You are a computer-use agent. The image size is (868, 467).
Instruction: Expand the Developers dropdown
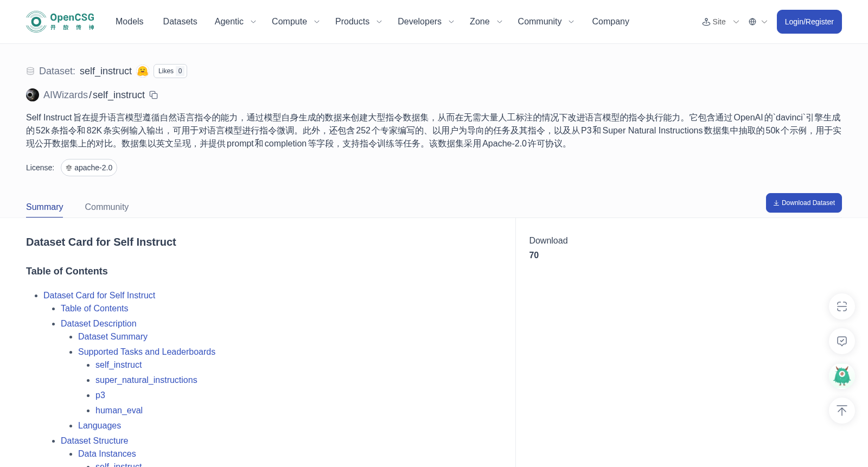click(x=426, y=22)
